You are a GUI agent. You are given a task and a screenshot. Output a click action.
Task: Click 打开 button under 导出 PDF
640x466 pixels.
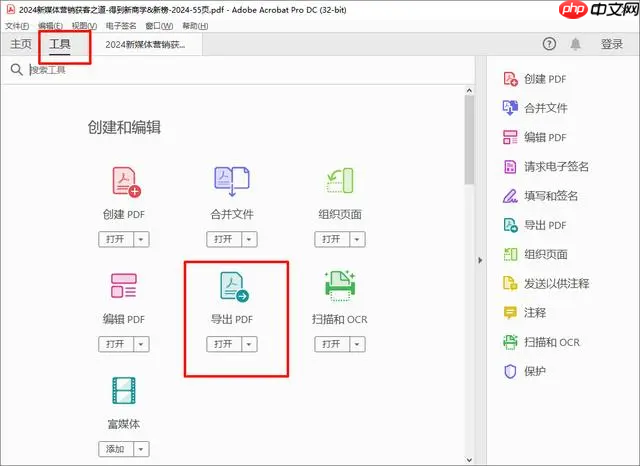[224, 344]
